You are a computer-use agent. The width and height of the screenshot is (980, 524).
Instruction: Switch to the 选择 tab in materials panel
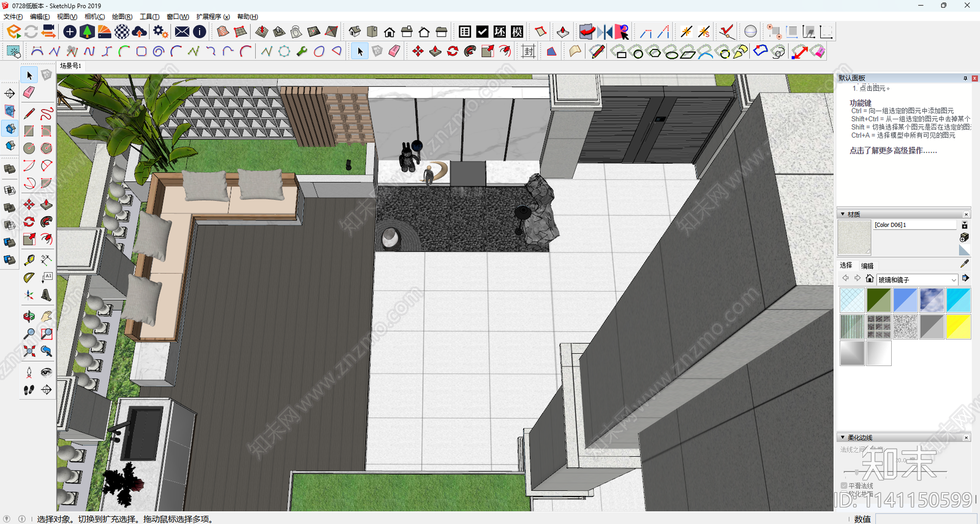tap(846, 265)
